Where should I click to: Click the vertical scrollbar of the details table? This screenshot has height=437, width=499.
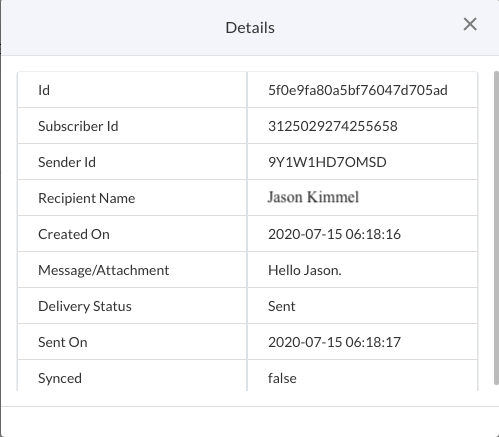pyautogui.click(x=496, y=228)
